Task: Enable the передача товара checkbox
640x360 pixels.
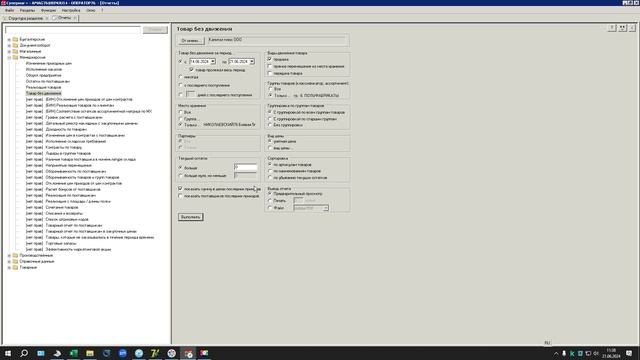Action: (270, 73)
